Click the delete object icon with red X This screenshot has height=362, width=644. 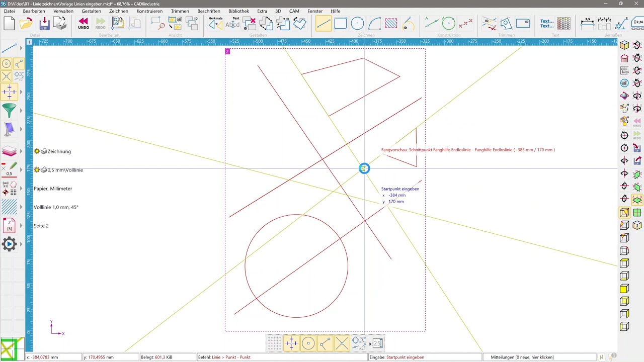[x=250, y=23]
